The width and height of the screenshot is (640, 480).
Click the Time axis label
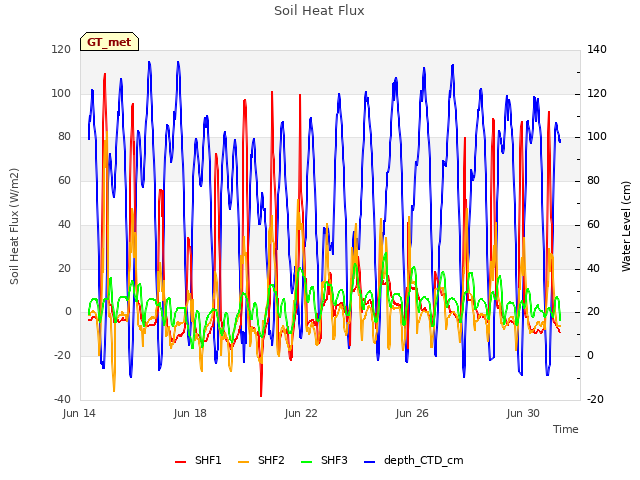tap(566, 429)
